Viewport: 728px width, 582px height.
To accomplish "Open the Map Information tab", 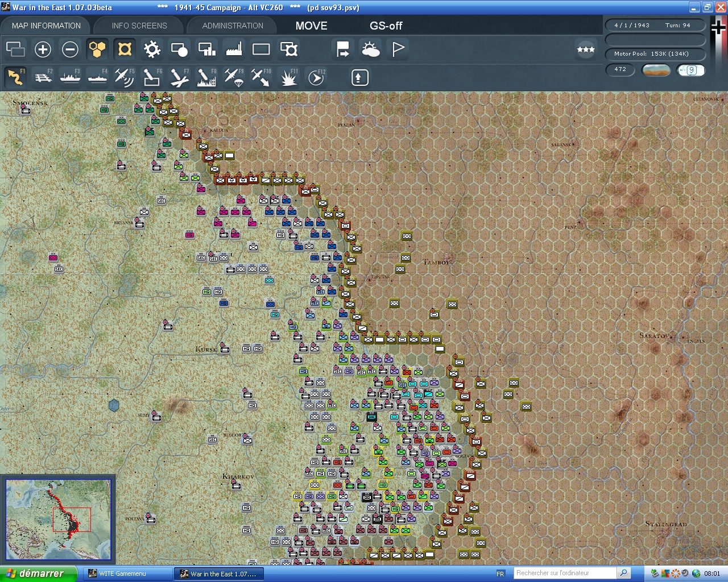I will click(46, 26).
